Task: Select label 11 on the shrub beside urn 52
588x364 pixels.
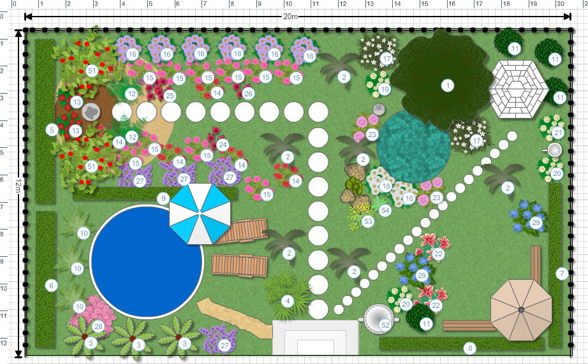Action: pyautogui.click(x=426, y=324)
